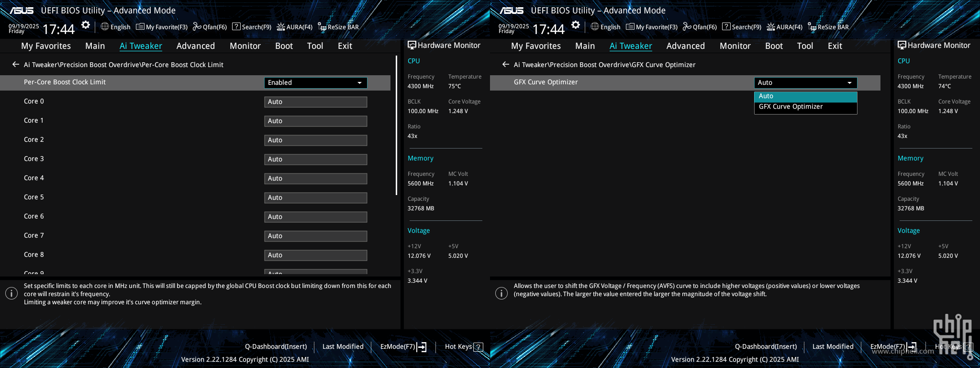Screen dimensions: 980x368
Task: Go back from GFX Curve Optimizer page
Action: pos(506,64)
